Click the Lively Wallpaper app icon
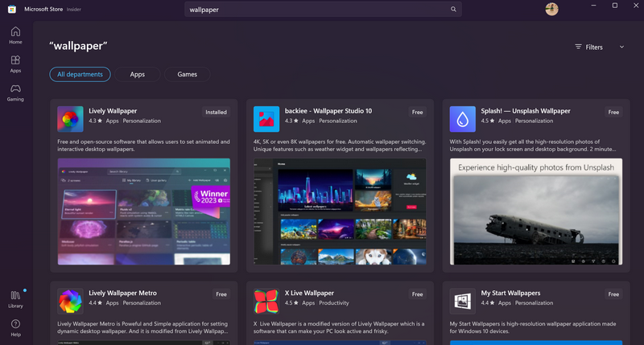 (x=70, y=119)
